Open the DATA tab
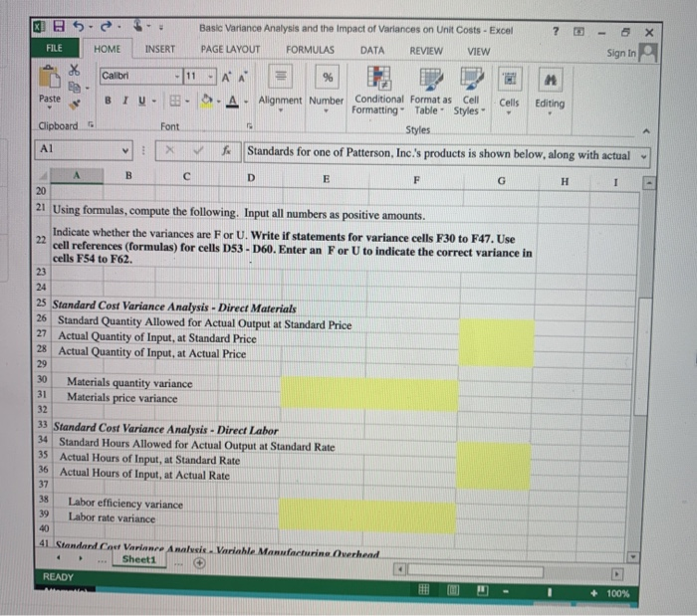697x616 pixels. pyautogui.click(x=372, y=50)
